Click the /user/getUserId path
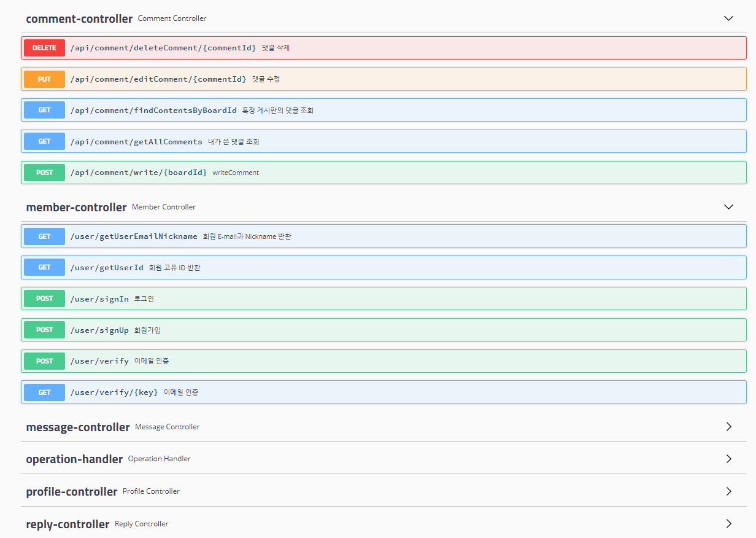 tap(107, 268)
